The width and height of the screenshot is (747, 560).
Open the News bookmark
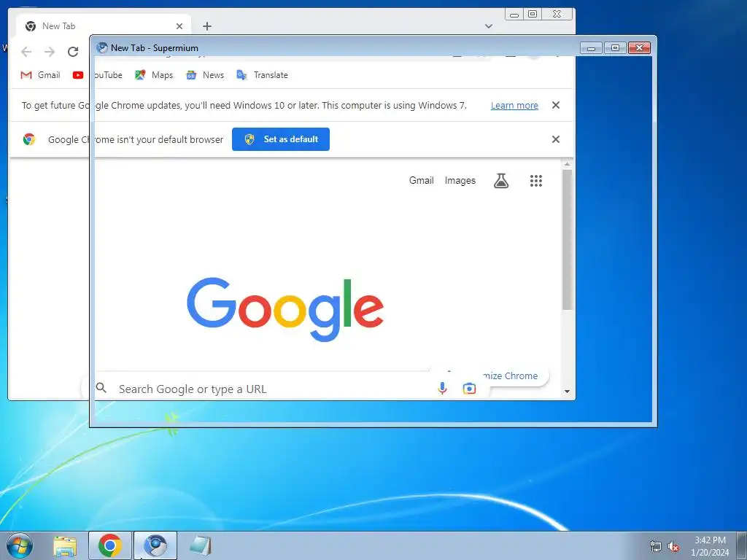pyautogui.click(x=205, y=75)
